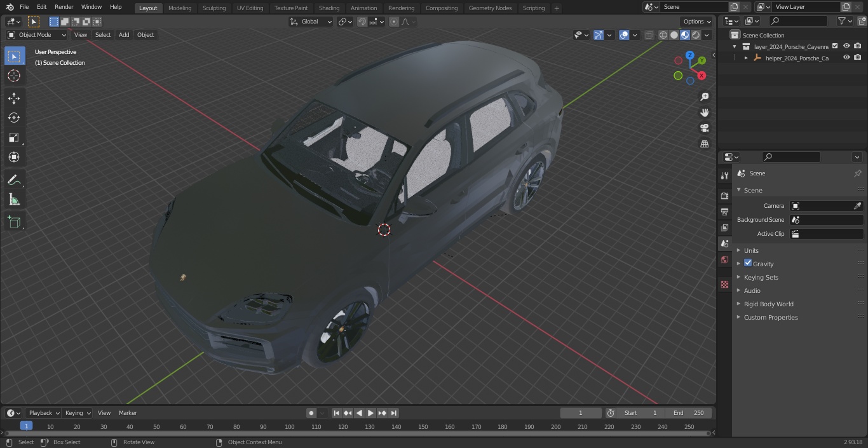Open the Global transform orientation dropdown
Image resolution: width=868 pixels, height=448 pixels.
click(311, 22)
